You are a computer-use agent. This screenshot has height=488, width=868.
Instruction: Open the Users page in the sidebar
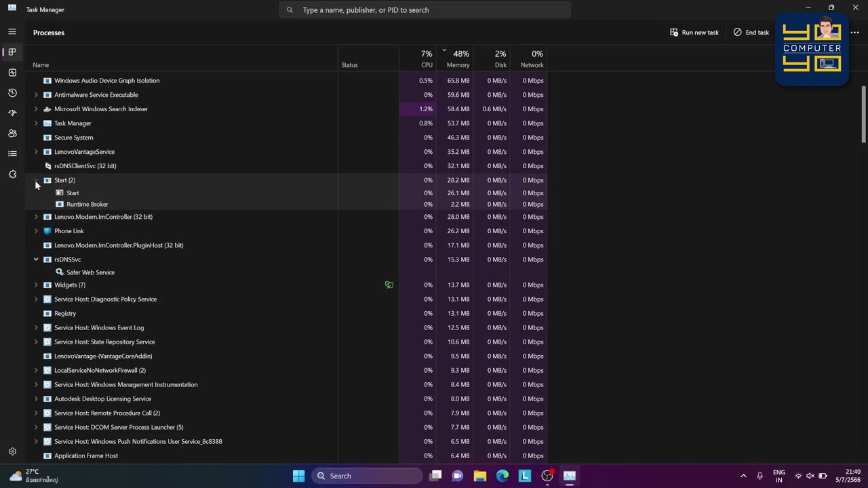tap(12, 134)
